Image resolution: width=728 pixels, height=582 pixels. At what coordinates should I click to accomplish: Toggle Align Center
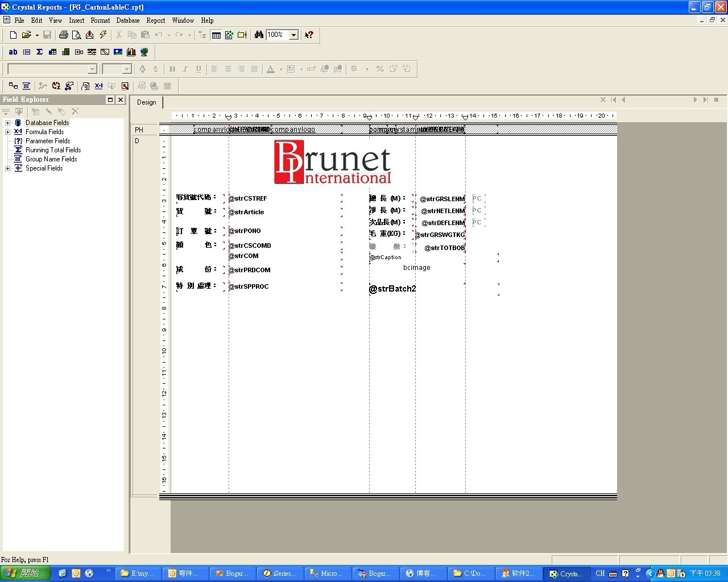coord(228,69)
